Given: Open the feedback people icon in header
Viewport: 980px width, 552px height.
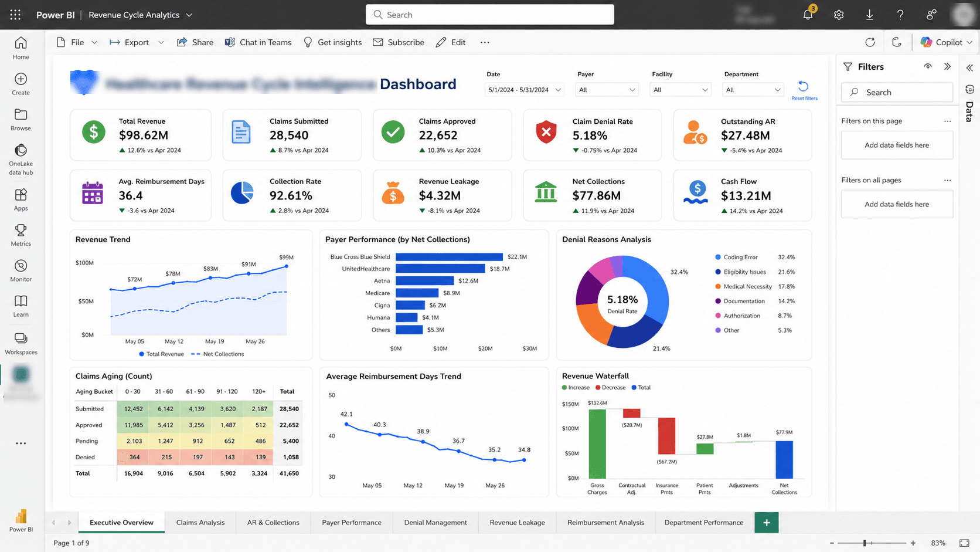Looking at the screenshot, I should (931, 15).
